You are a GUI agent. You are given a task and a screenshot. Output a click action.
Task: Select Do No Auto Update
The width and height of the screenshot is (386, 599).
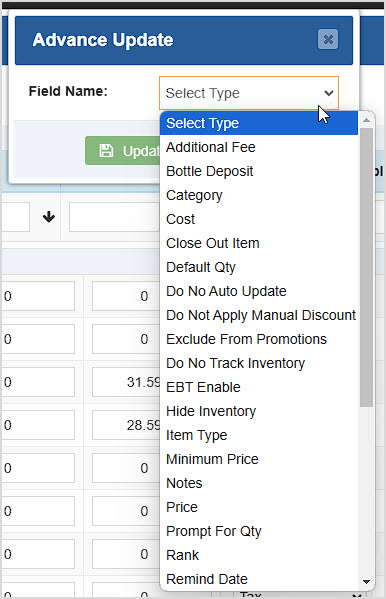259,291
